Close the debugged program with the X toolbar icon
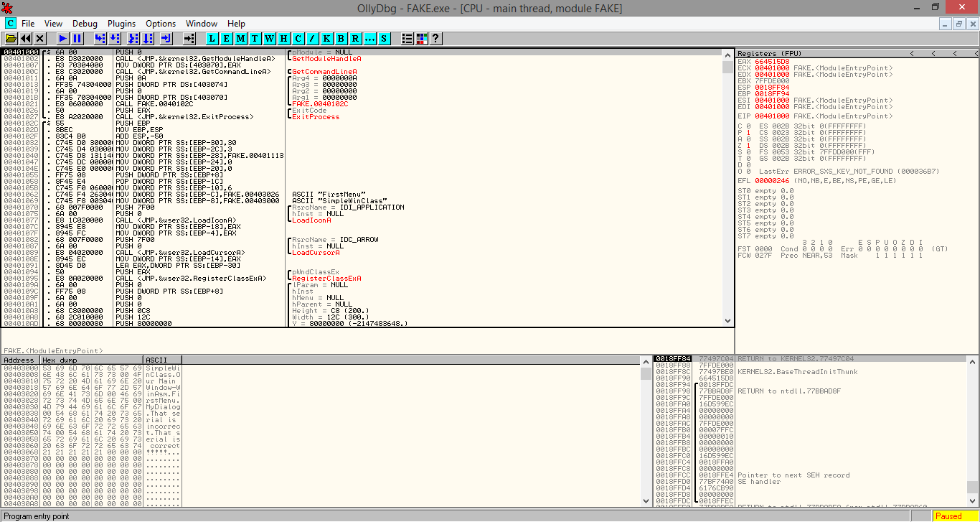The height and width of the screenshot is (522, 980). point(40,38)
